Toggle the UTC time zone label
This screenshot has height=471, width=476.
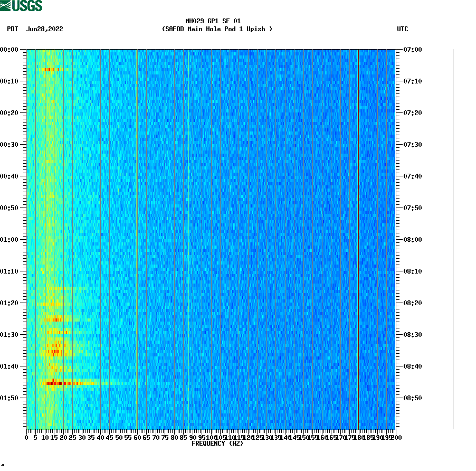click(403, 30)
